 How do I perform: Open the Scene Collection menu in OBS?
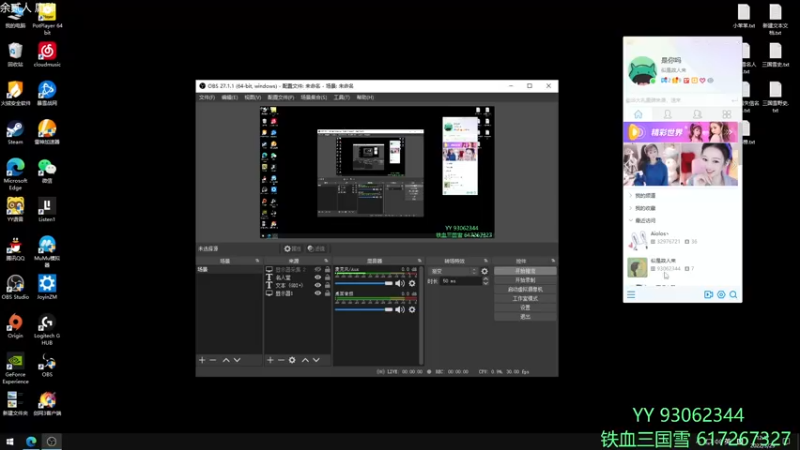coord(313,97)
